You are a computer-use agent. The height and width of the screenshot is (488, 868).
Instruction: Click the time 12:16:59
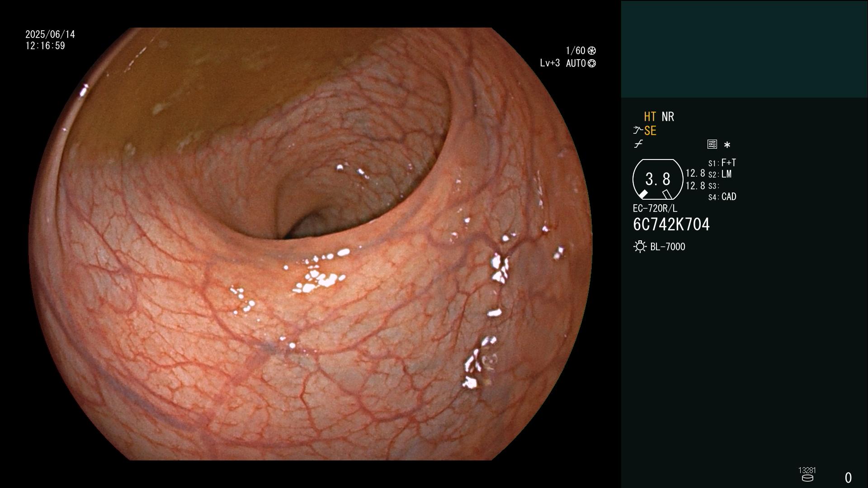pos(45,46)
